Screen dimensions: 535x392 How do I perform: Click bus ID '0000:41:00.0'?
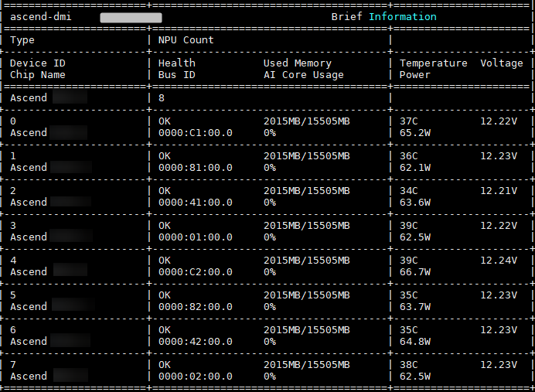[x=195, y=203]
